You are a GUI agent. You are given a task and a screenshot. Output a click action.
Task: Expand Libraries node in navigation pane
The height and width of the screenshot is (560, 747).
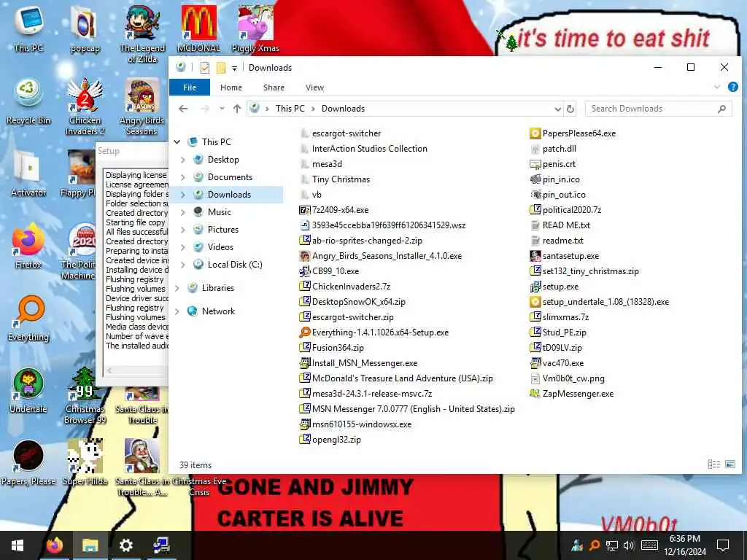177,288
